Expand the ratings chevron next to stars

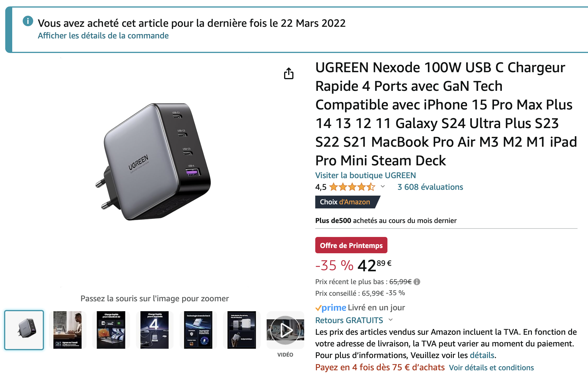point(383,187)
